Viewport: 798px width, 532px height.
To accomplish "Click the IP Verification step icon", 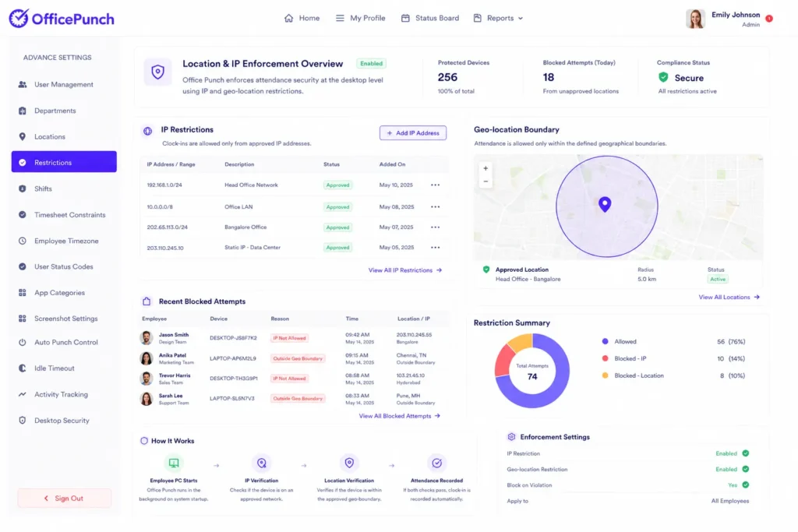I will (x=262, y=463).
